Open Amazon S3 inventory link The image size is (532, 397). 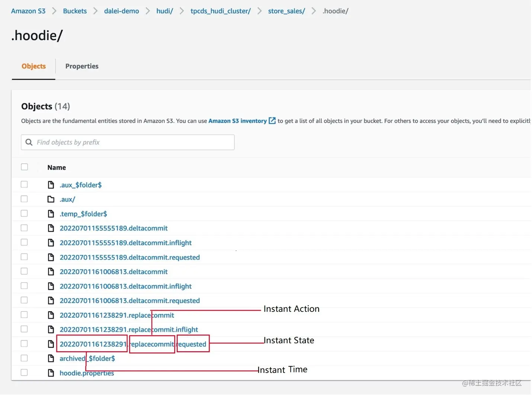(x=238, y=121)
